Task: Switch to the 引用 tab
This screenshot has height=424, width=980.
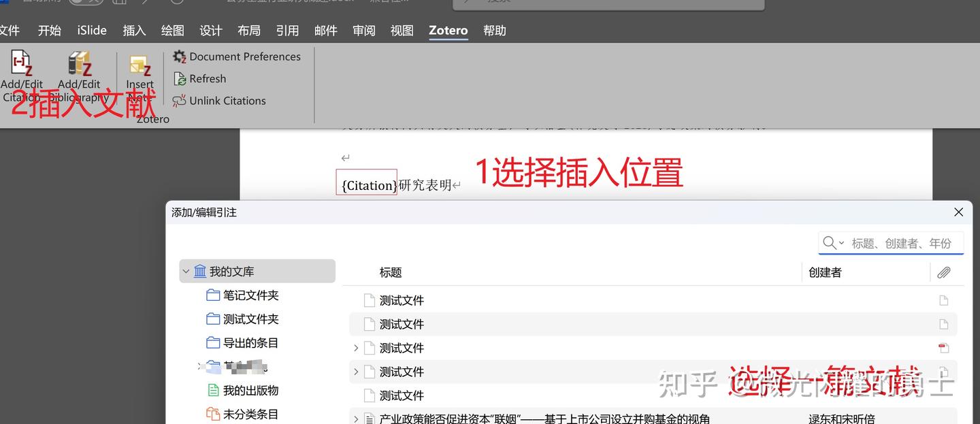Action: pyautogui.click(x=287, y=30)
